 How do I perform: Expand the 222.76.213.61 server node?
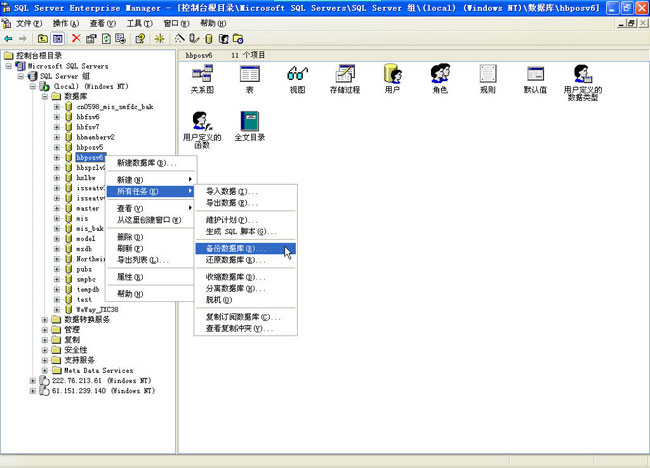pyautogui.click(x=33, y=381)
